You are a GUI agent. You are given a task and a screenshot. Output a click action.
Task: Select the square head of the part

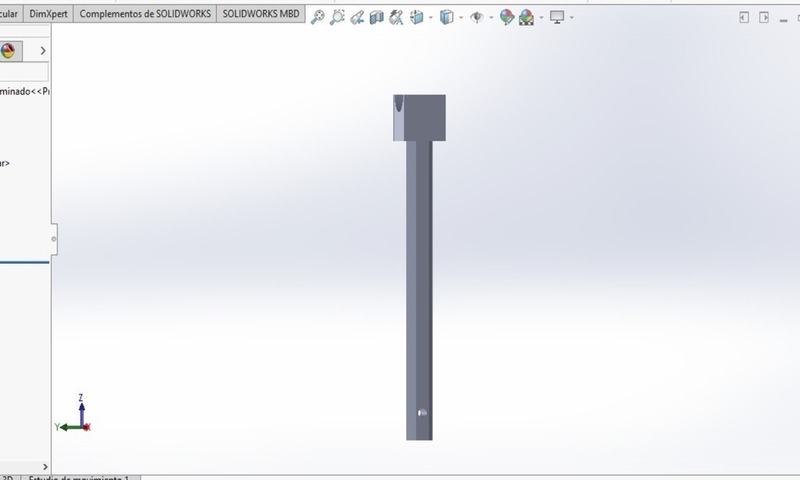(x=419, y=118)
